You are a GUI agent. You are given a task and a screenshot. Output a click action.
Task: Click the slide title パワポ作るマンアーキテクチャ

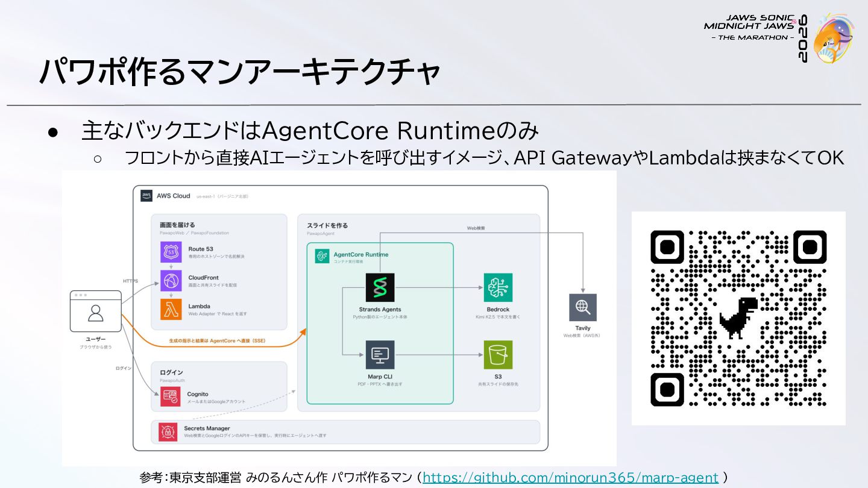(239, 72)
